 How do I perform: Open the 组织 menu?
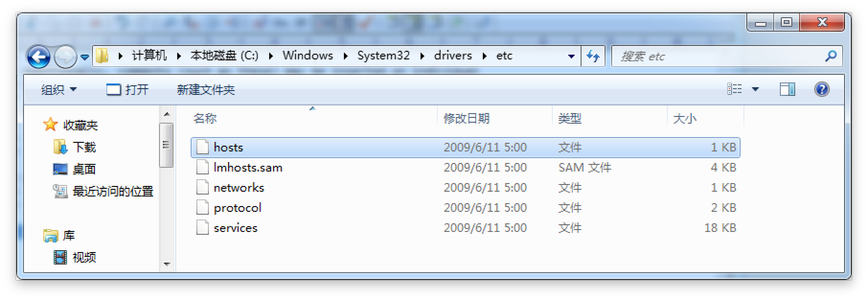(58, 90)
